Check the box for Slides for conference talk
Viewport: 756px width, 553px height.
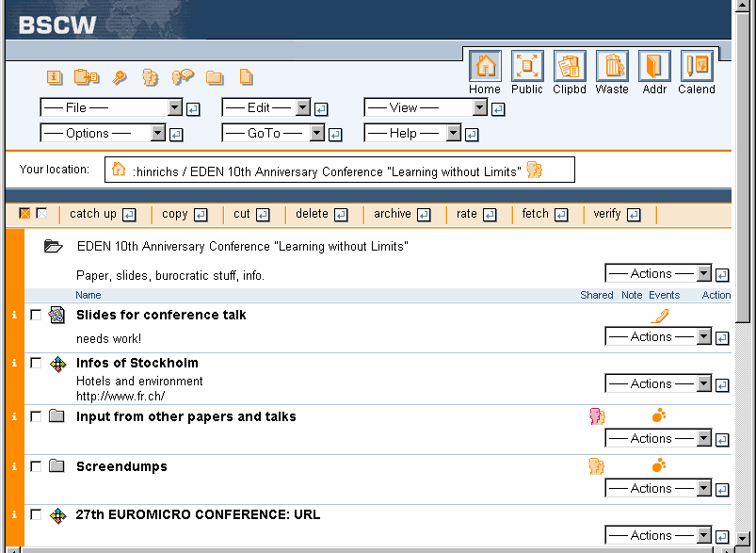[36, 316]
